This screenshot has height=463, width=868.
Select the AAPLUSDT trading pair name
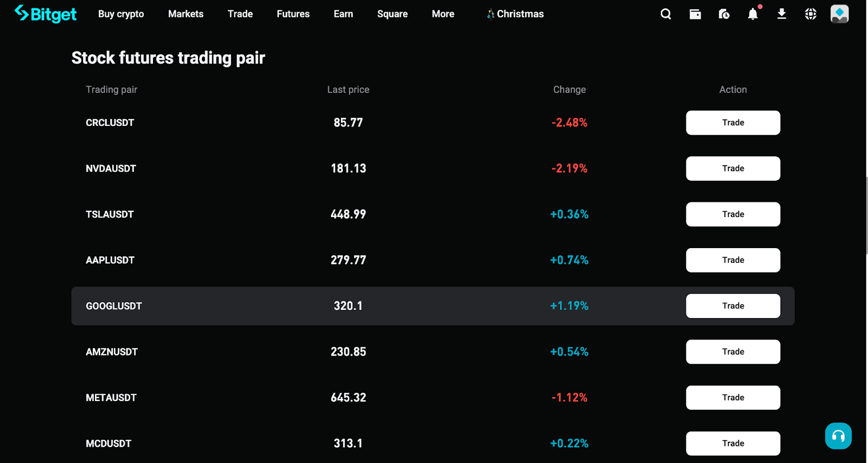point(110,260)
